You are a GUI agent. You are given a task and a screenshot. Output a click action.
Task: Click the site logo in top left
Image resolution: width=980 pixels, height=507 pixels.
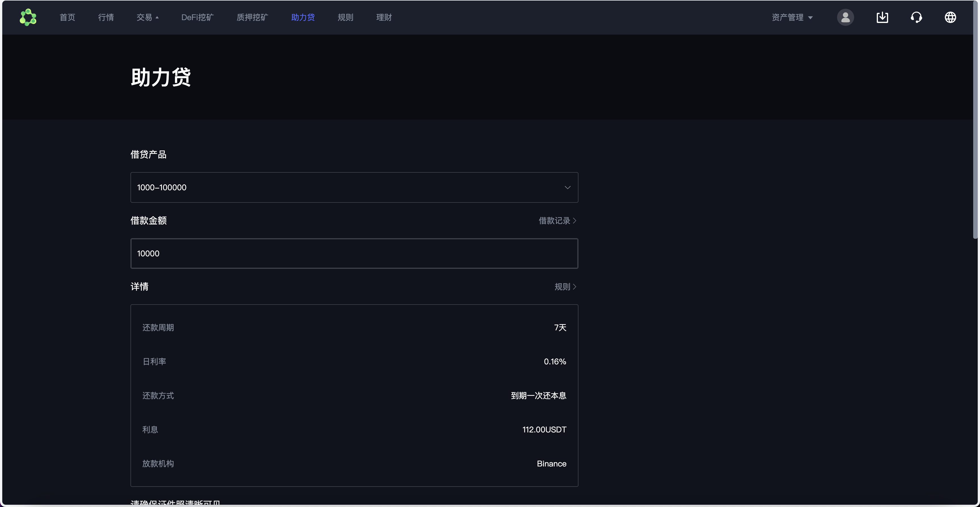[x=28, y=17]
